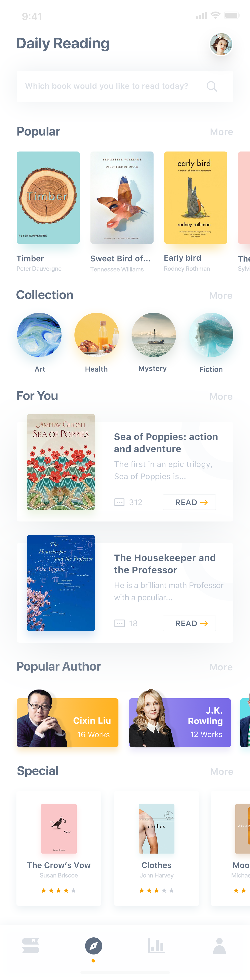Image resolution: width=250 pixels, height=980 pixels.
Task: Show more Collection categories
Action: tap(221, 296)
